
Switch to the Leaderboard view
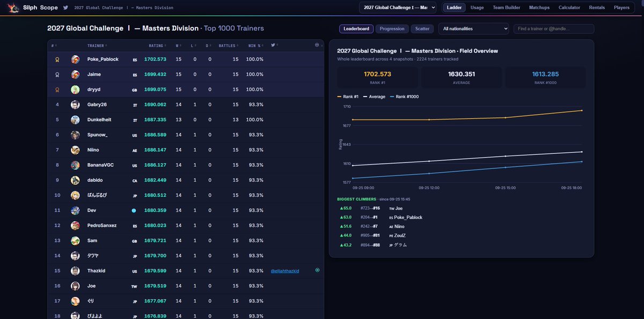(x=356, y=28)
